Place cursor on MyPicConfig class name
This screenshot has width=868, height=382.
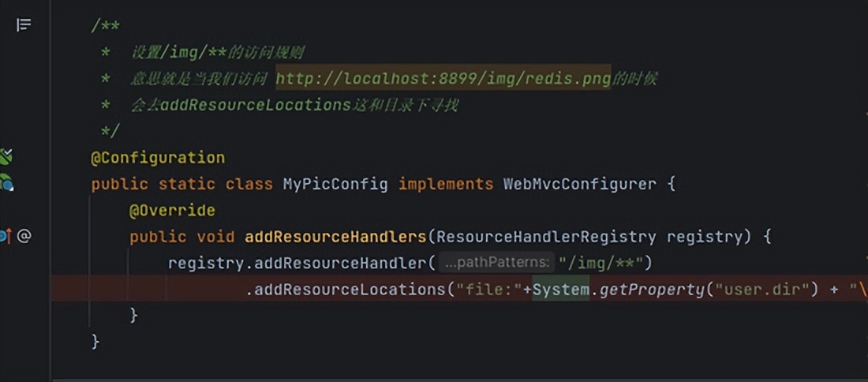pyautogui.click(x=335, y=185)
